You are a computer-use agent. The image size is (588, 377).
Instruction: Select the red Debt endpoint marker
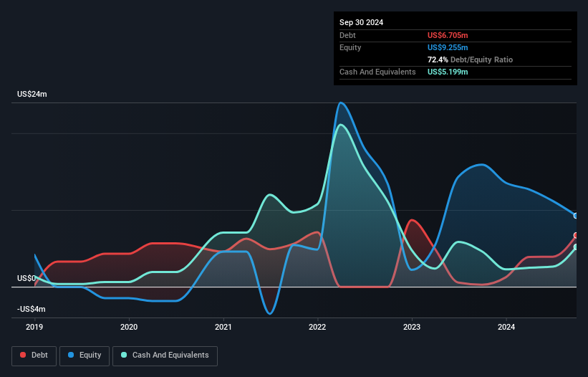point(577,235)
